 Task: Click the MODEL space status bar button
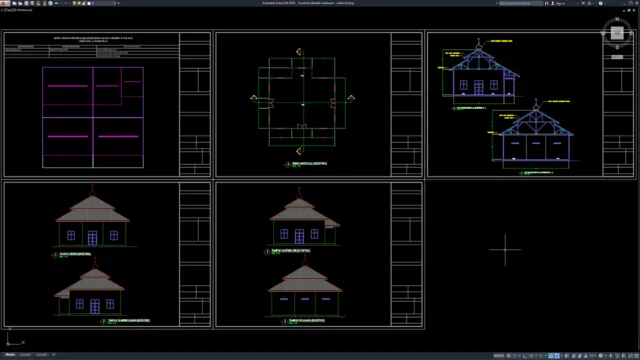pyautogui.click(x=499, y=356)
